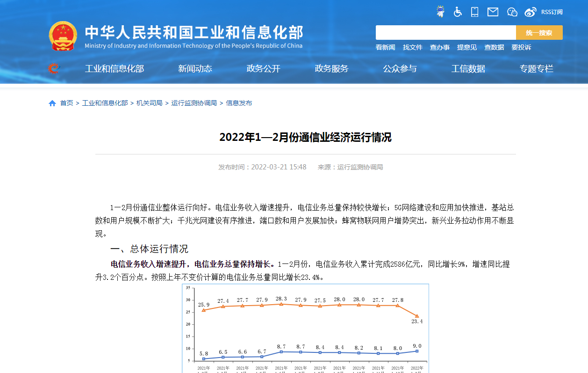The height and width of the screenshot is (373, 588).
Task: Click the national emblem logo
Action: [63, 36]
